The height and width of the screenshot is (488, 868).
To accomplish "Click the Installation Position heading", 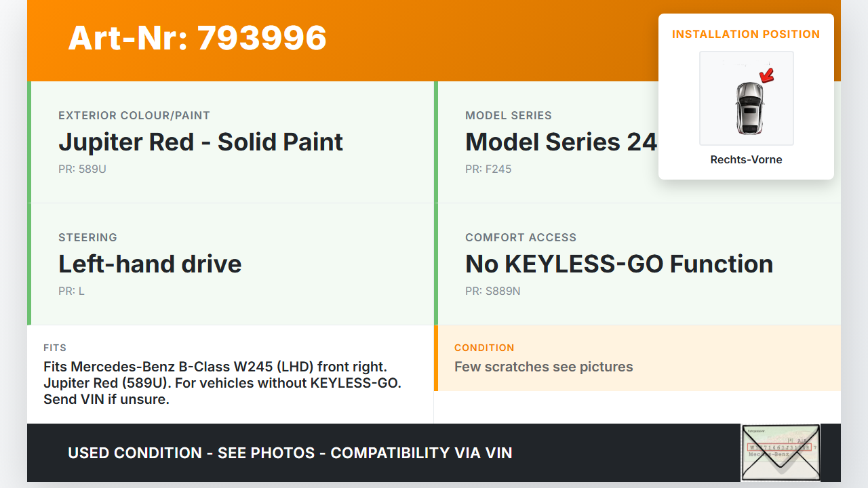I will pos(746,34).
